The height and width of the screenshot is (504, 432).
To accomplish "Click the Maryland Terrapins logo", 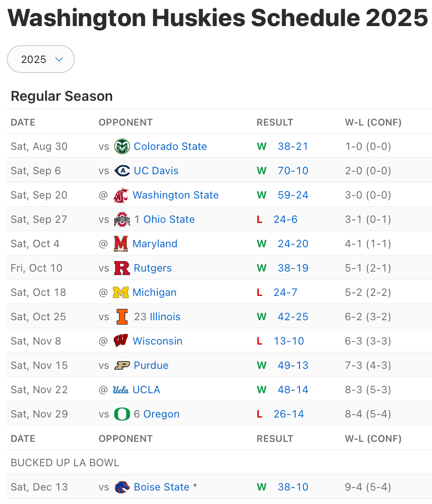I will [121, 244].
